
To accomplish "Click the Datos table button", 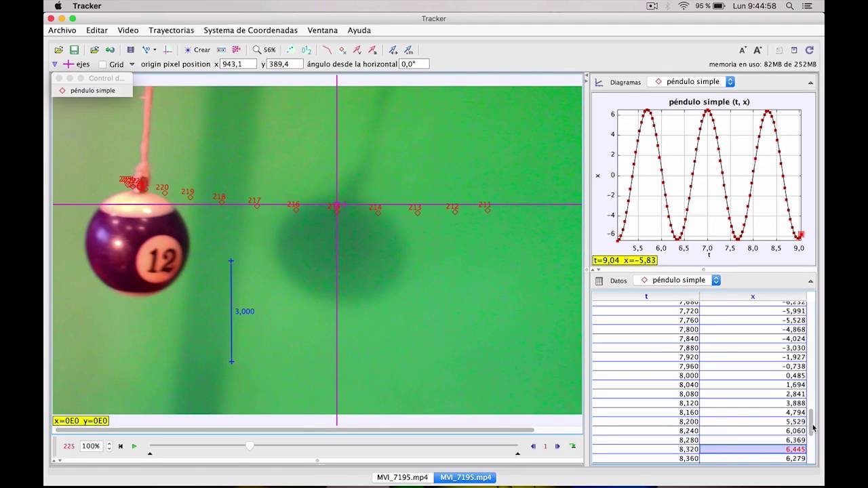I will (612, 281).
